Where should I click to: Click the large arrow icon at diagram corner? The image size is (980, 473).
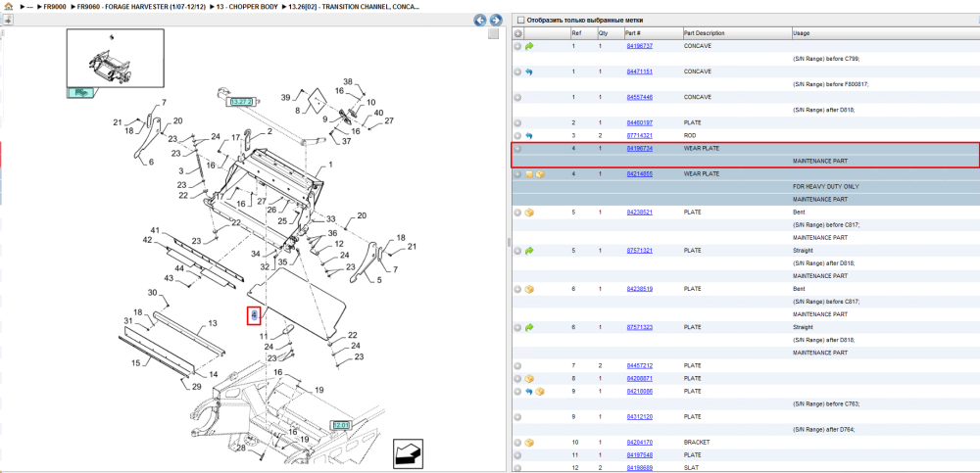point(408,453)
